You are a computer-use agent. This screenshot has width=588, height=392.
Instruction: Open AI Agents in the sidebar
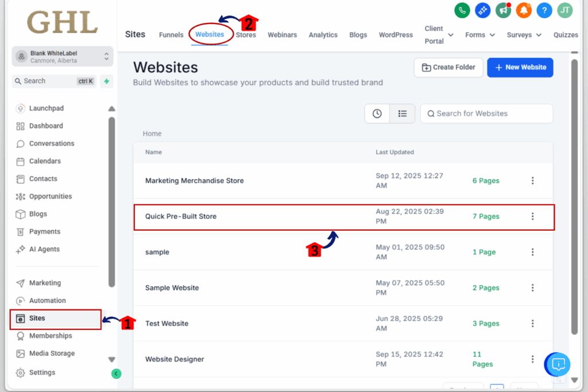(x=44, y=249)
